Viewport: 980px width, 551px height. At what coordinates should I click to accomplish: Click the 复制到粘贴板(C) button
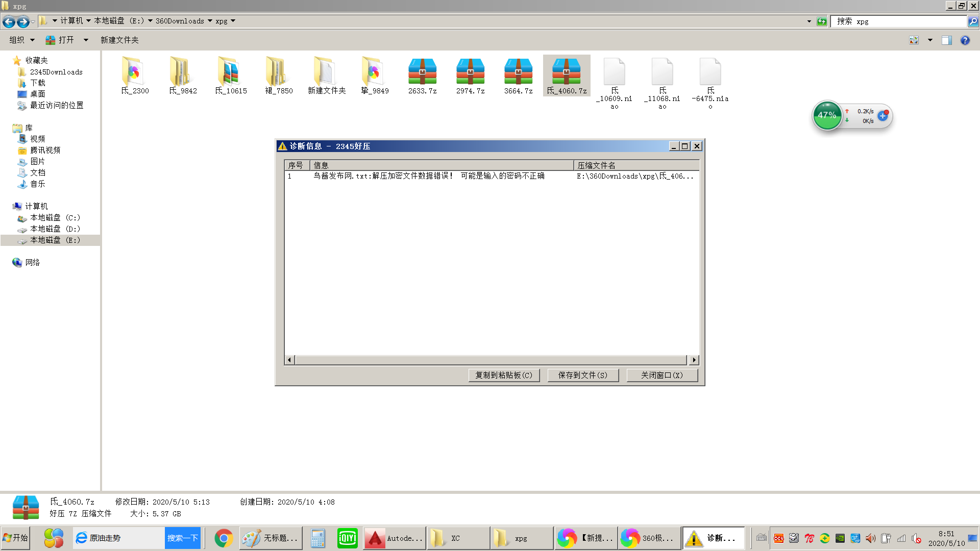tap(504, 375)
